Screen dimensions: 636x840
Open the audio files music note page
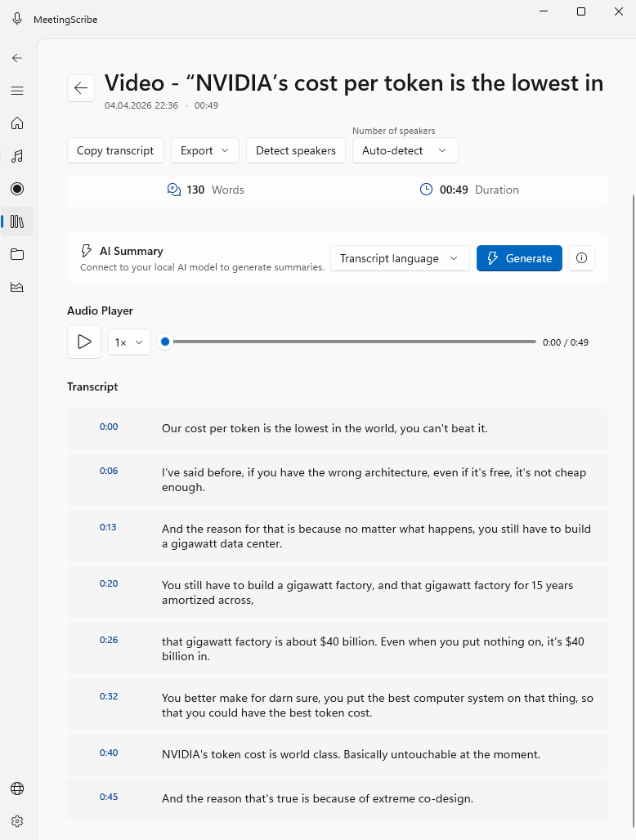coord(17,156)
